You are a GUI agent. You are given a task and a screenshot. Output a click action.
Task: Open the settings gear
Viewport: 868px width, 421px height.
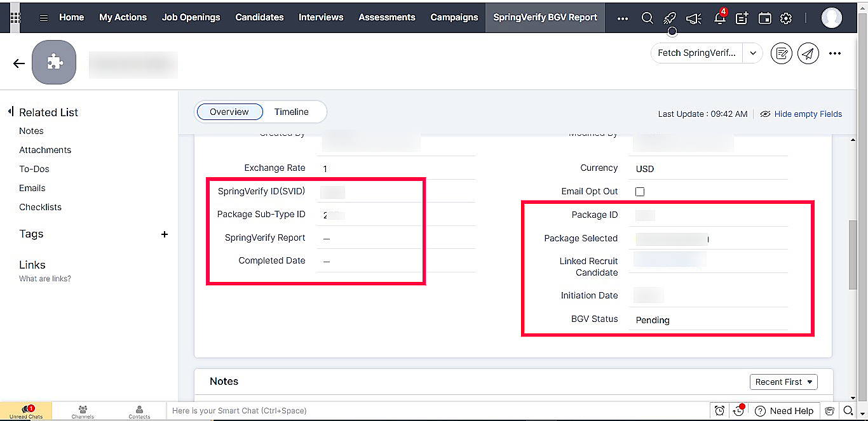786,18
